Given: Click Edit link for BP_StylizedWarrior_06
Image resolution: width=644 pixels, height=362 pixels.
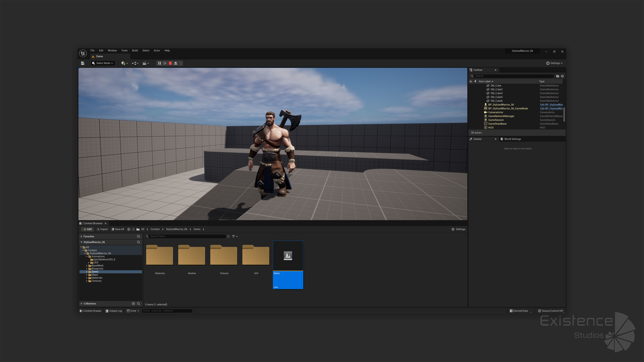Looking at the screenshot, I should coord(551,105).
